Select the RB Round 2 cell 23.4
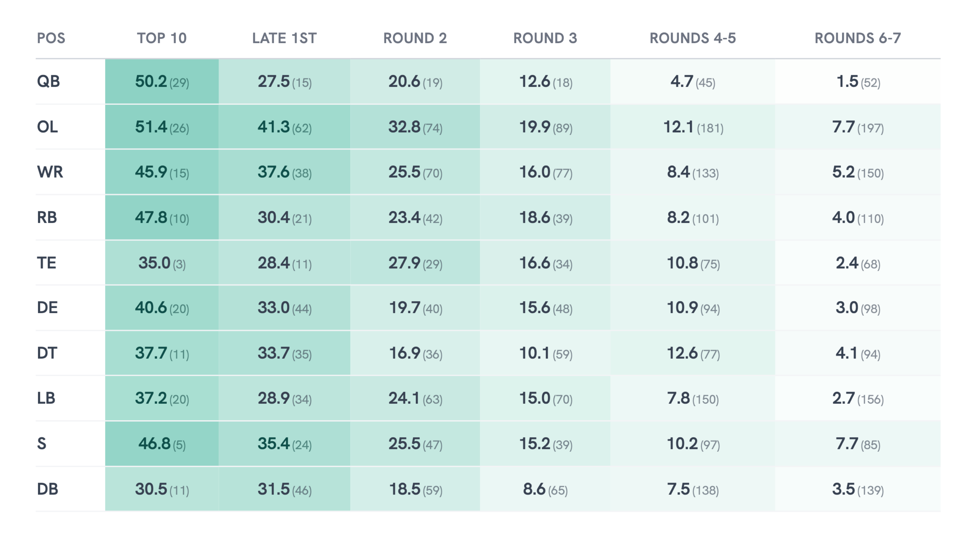Image resolution: width=980 pixels, height=544 pixels. tap(415, 217)
